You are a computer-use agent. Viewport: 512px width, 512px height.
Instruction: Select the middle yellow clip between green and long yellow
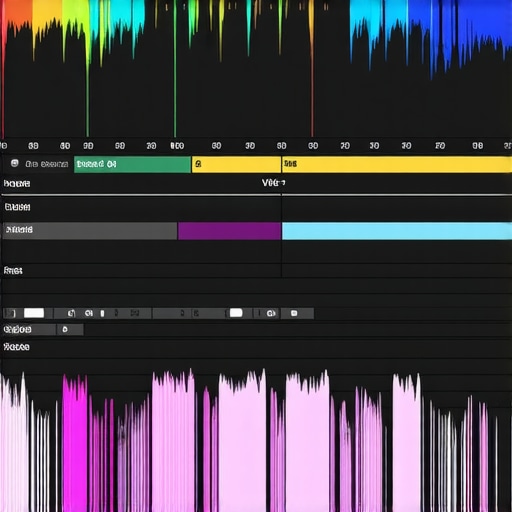(236, 164)
